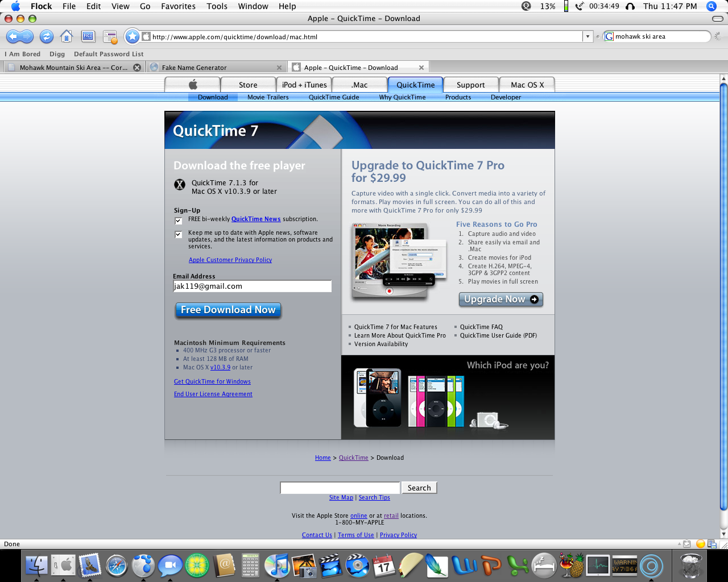Open the Pics photo bar icon
Image resolution: width=728 pixels, height=582 pixels.
88,37
